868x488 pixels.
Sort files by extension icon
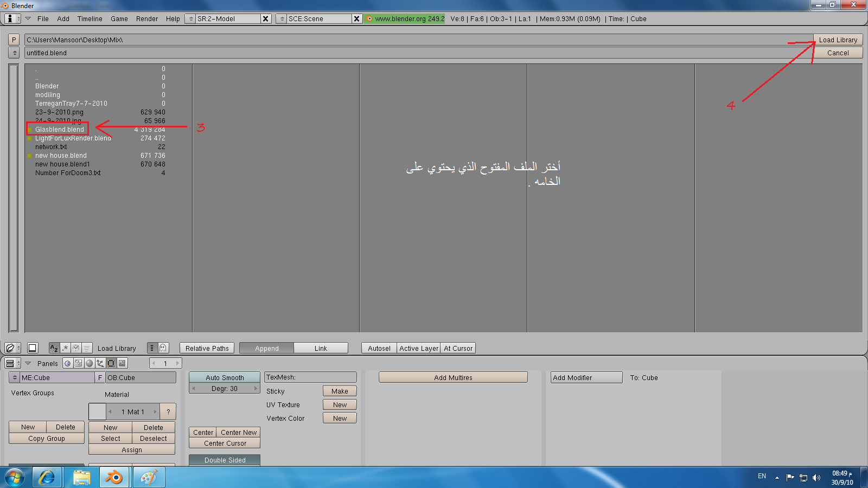65,348
